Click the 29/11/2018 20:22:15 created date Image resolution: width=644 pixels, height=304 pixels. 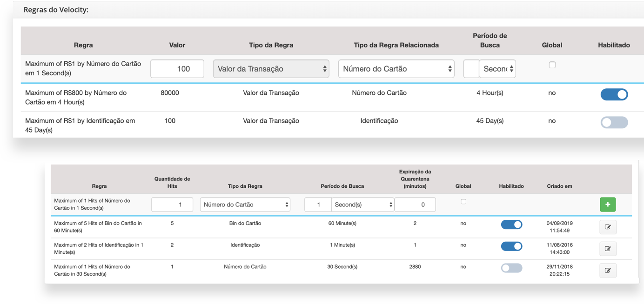(560, 270)
